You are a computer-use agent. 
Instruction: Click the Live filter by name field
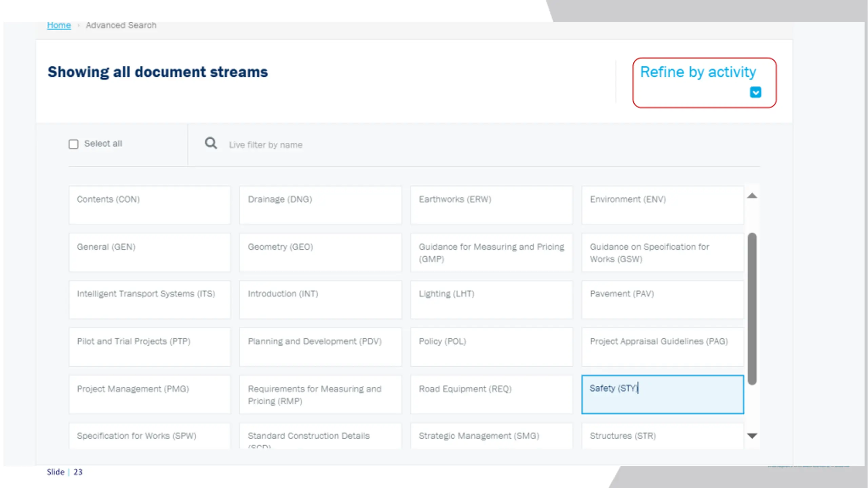click(475, 145)
